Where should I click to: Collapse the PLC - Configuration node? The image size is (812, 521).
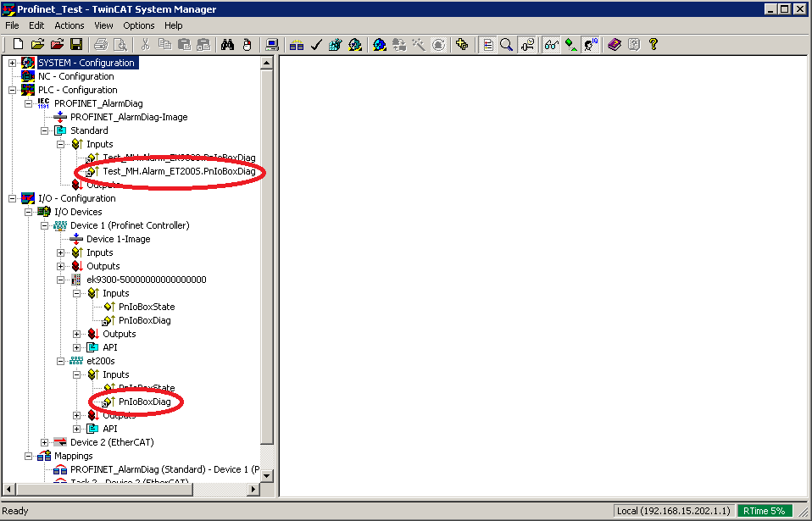pos(13,90)
